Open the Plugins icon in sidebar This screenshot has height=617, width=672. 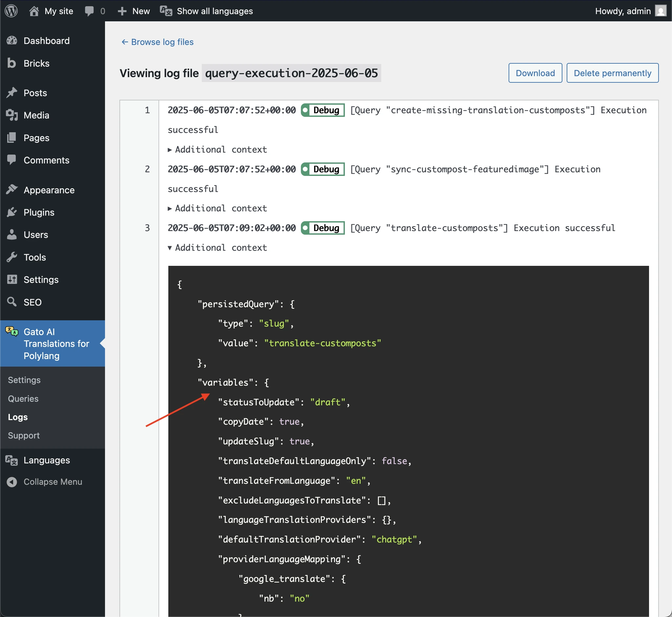[x=12, y=212]
